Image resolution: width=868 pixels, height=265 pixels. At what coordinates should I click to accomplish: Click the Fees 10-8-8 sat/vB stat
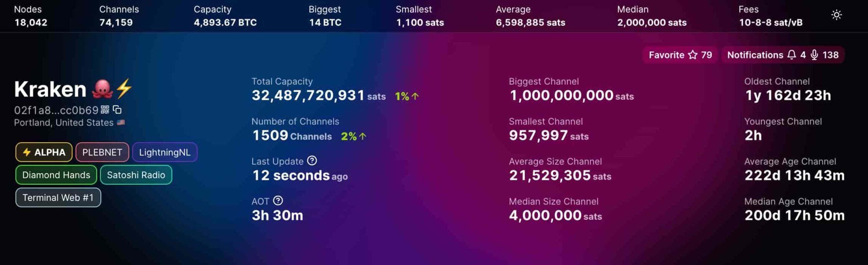770,16
